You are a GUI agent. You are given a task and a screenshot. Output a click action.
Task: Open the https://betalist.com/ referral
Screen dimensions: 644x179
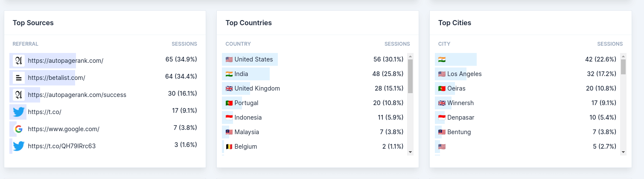(x=57, y=78)
